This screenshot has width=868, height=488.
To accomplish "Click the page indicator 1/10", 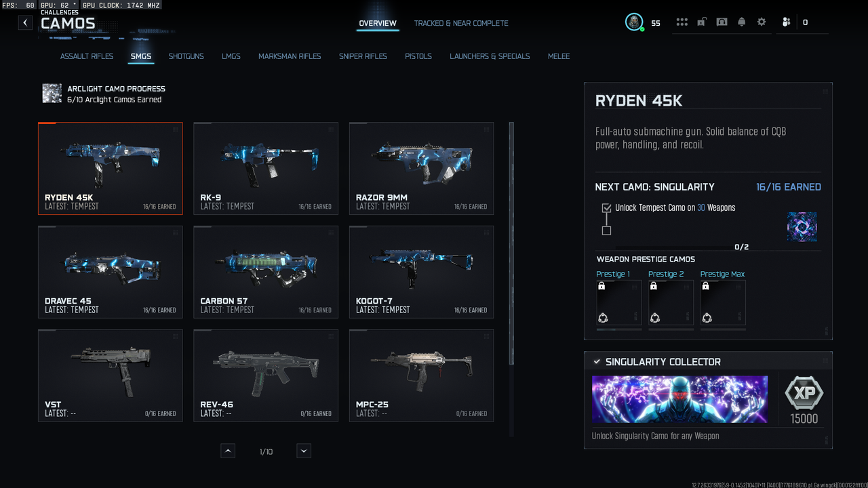I will (266, 451).
